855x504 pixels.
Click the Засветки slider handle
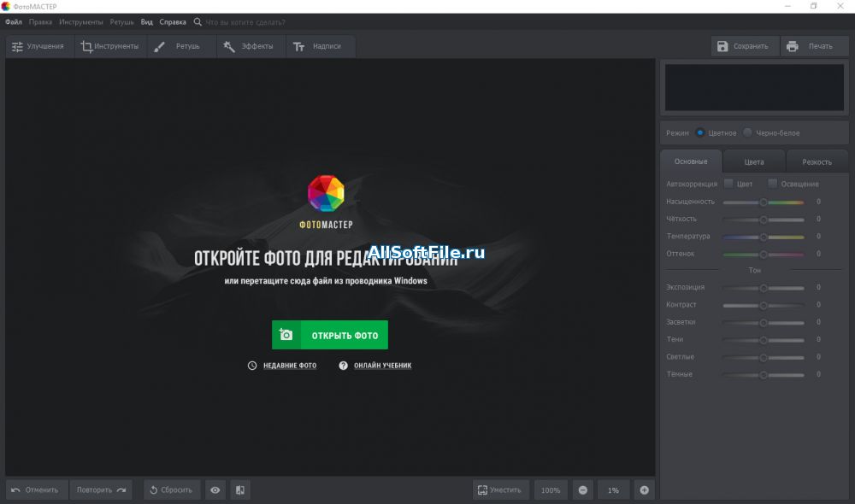(764, 323)
